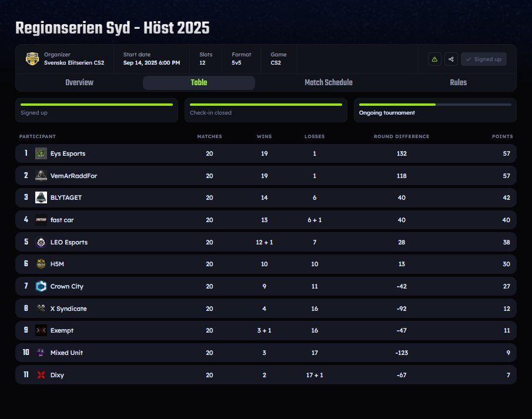The width and height of the screenshot is (532, 419).
Task: Click the Crown City team logo
Action: pos(41,286)
